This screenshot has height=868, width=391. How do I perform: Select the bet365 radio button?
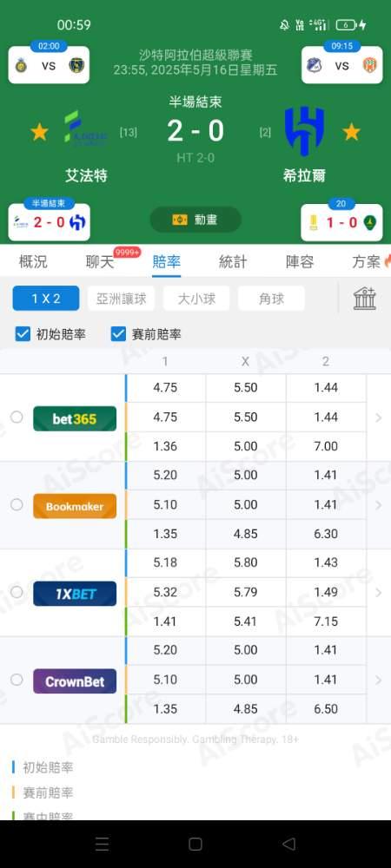click(17, 417)
